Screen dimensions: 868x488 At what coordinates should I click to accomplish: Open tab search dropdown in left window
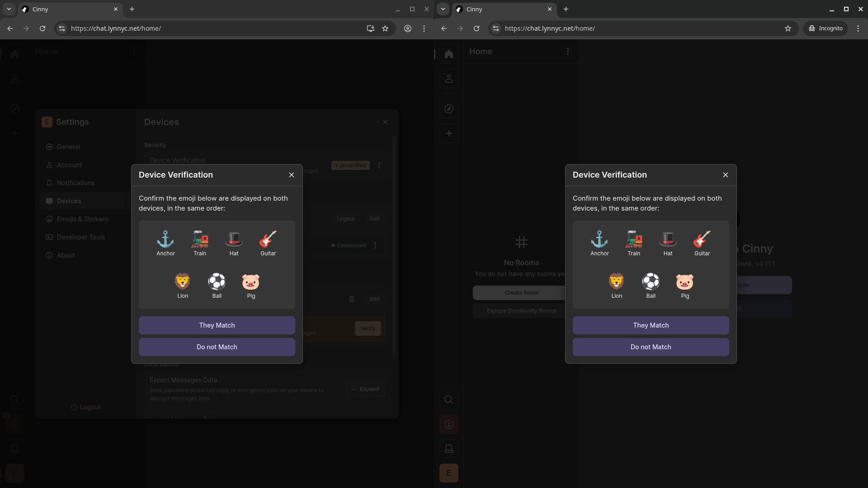click(x=9, y=9)
